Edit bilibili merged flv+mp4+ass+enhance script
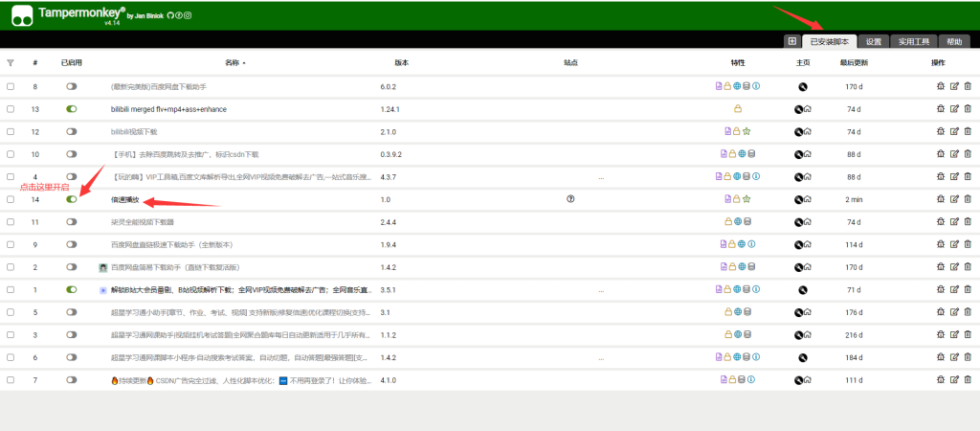Screen dimensions: 980x431 [954, 109]
